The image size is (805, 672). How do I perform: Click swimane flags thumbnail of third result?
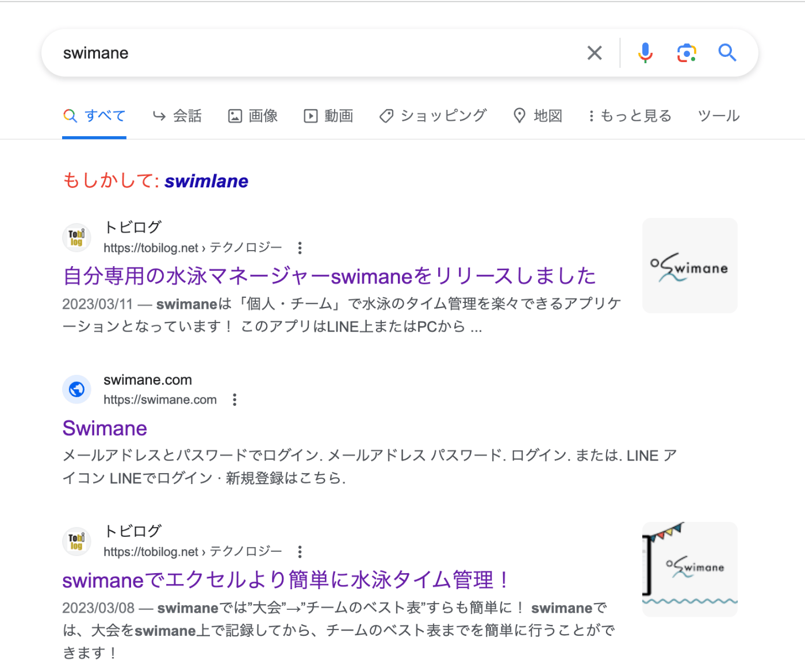[690, 570]
